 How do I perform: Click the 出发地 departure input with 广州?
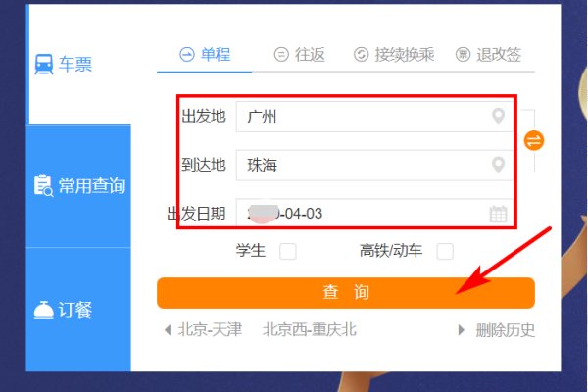pos(374,117)
